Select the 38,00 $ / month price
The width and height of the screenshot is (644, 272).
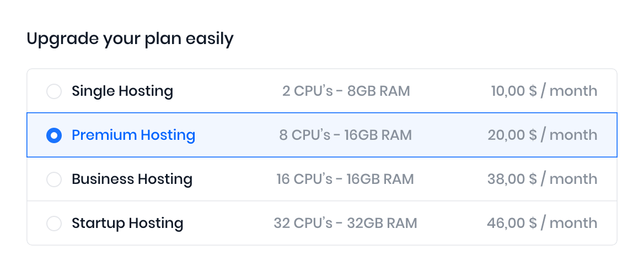542,179
